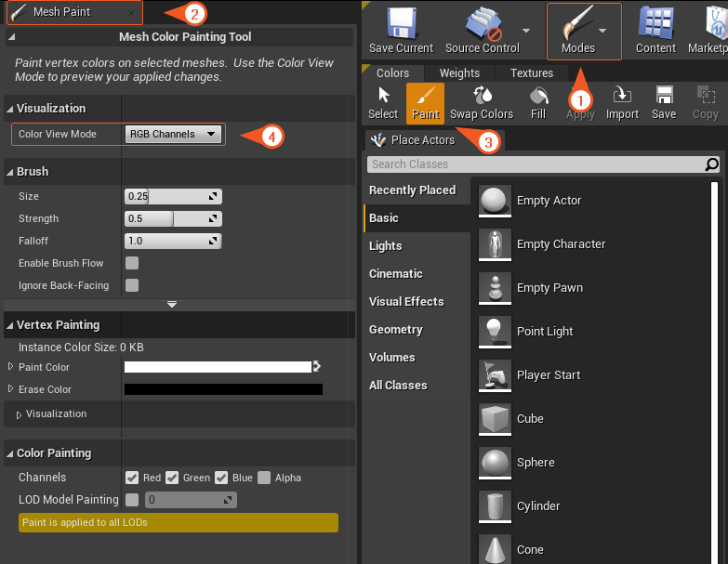The image size is (728, 564).
Task: Open the Modes dropdown menu
Action: tap(584, 31)
